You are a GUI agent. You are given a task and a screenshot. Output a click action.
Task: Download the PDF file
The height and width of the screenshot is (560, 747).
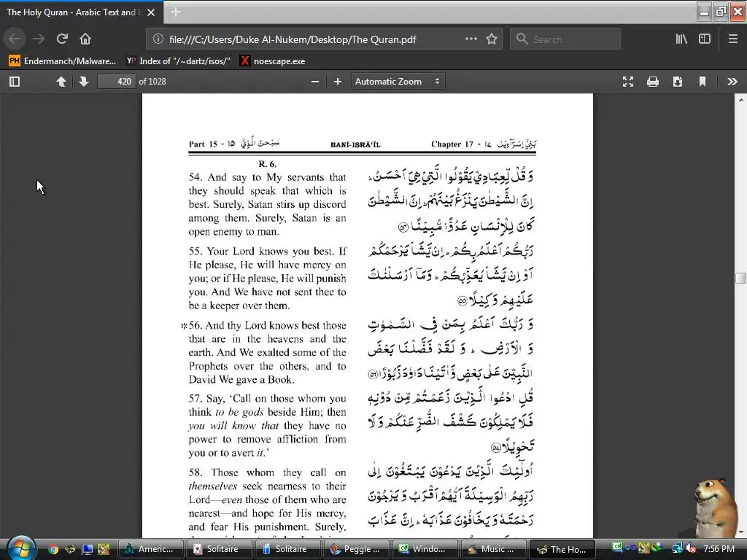tap(678, 82)
